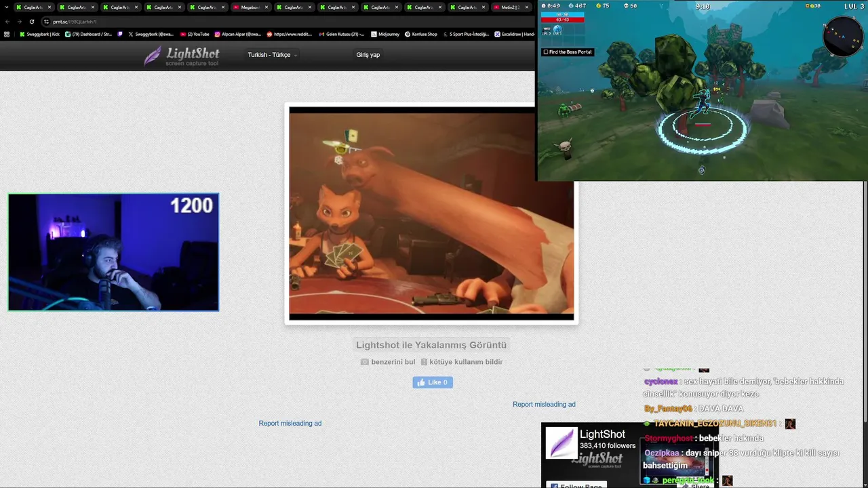Open the purple Twitch icon bookmark
This screenshot has width=868, height=488.
tap(120, 34)
